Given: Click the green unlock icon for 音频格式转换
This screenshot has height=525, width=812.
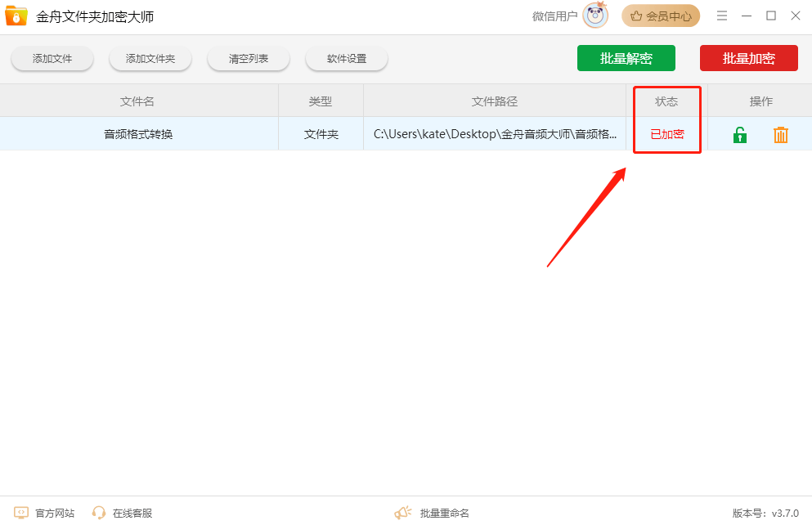Looking at the screenshot, I should coord(740,135).
